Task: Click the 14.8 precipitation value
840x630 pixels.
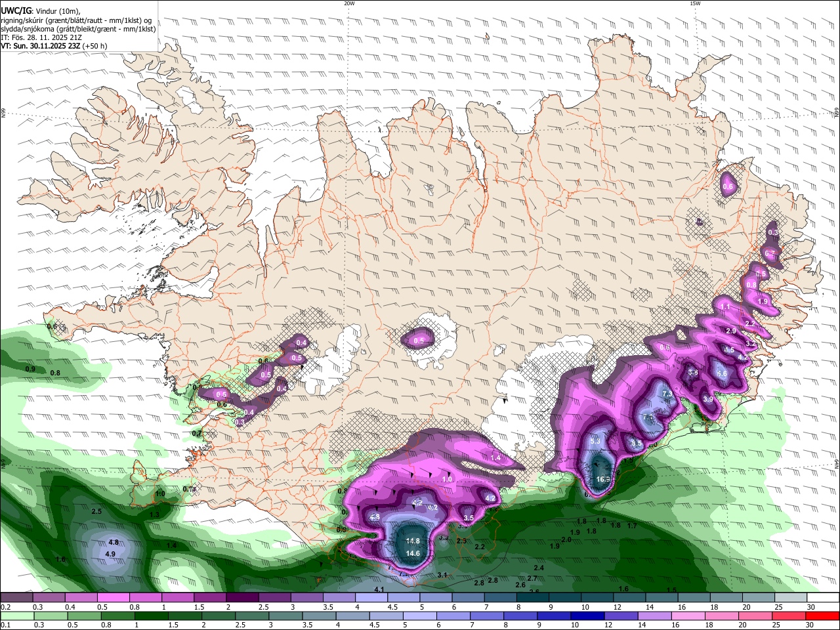Action: point(413,541)
